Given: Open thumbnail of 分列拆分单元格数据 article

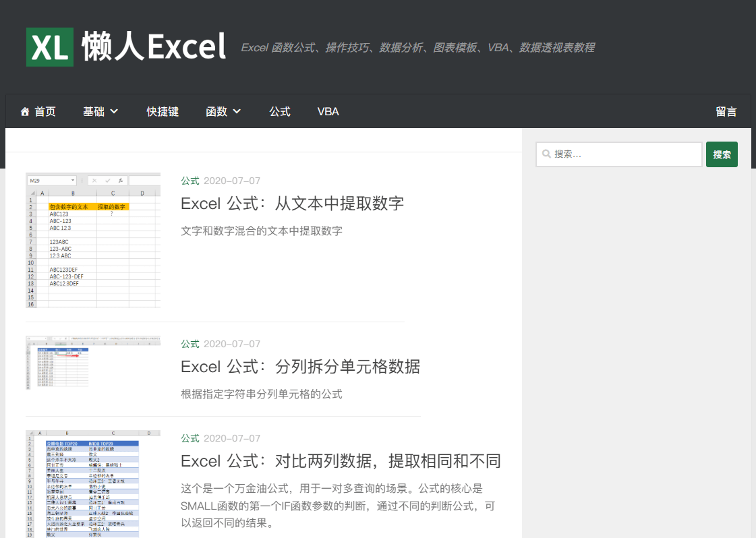Looking at the screenshot, I should point(93,362).
